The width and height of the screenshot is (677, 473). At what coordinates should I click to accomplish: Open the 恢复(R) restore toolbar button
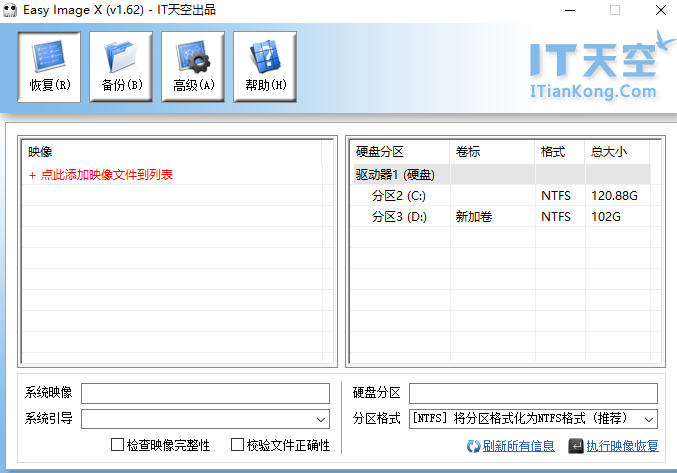point(49,67)
